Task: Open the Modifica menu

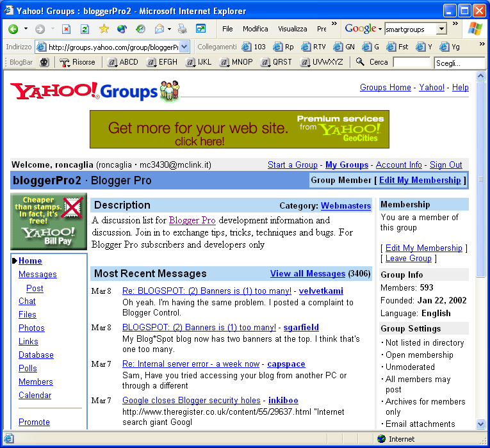Action: click(256, 29)
